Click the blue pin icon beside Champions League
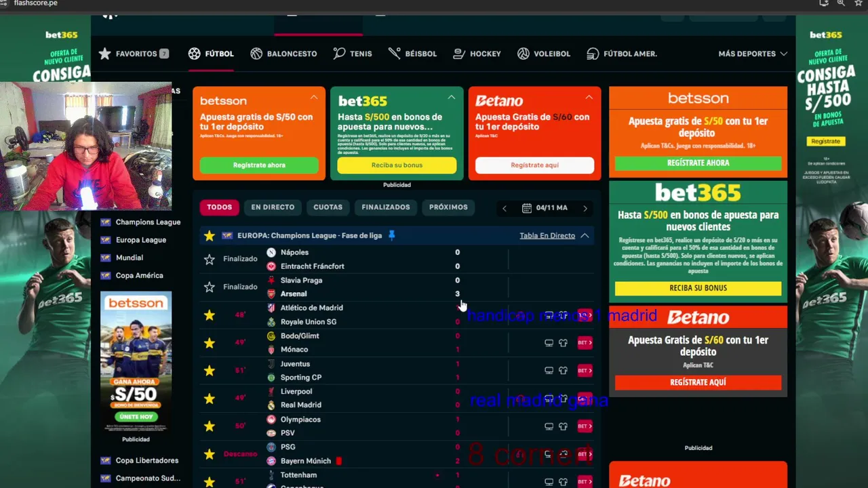Viewport: 868px width, 488px height. coord(391,235)
